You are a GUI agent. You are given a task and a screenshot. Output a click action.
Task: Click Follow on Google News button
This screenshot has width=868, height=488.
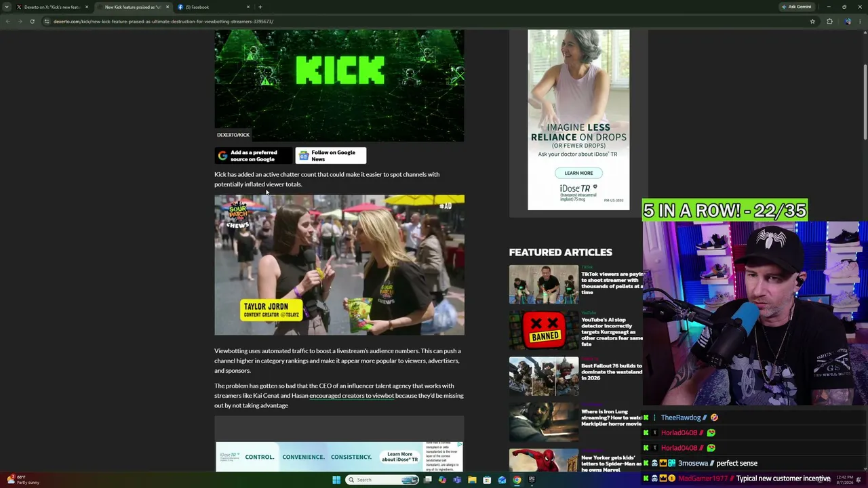tap(331, 156)
